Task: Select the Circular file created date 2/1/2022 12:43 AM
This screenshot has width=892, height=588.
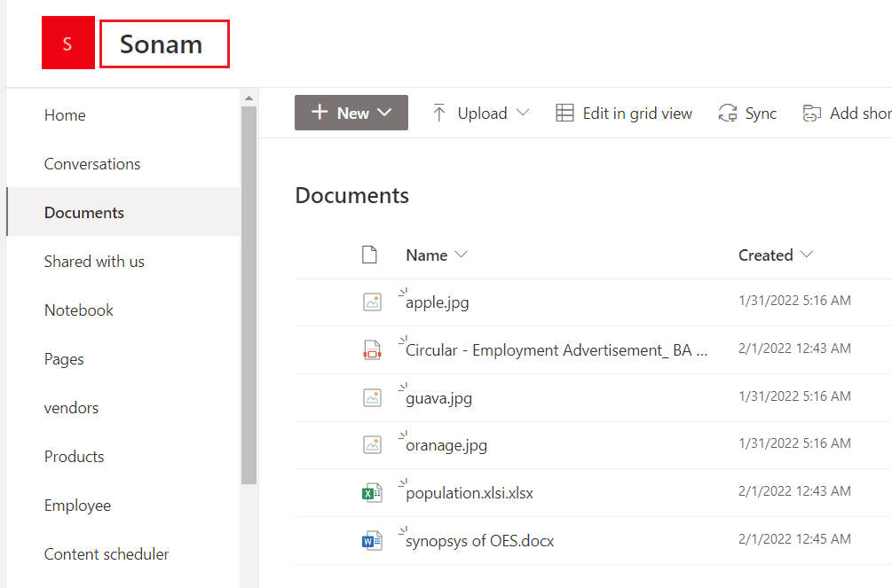Action: click(x=794, y=348)
